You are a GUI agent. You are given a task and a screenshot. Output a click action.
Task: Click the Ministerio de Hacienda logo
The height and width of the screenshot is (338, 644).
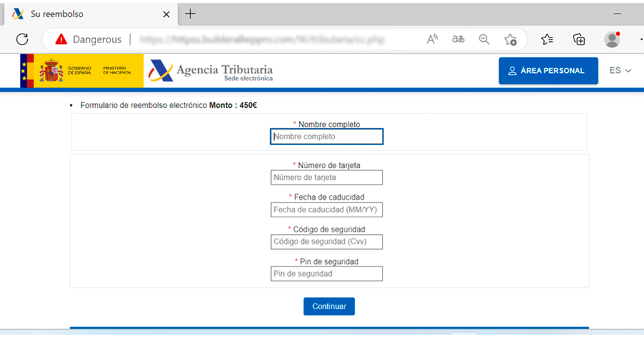pos(117,71)
